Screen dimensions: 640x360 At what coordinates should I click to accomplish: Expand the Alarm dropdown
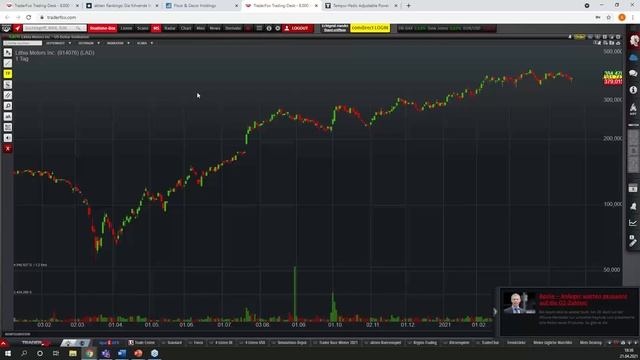[x=145, y=43]
